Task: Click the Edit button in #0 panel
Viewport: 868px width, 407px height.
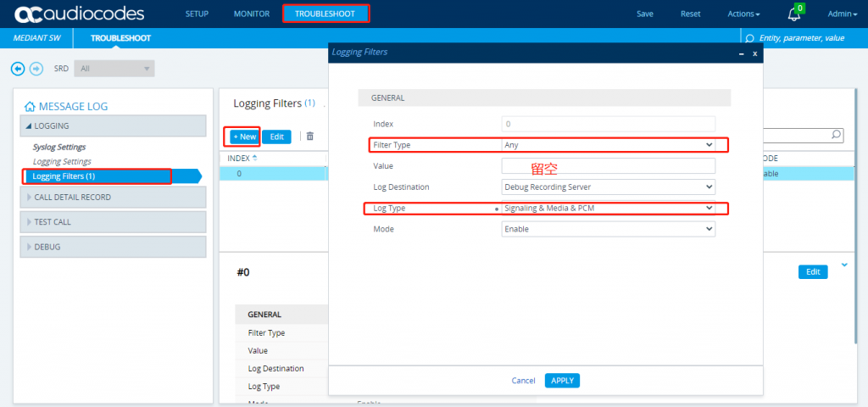Action: click(813, 272)
